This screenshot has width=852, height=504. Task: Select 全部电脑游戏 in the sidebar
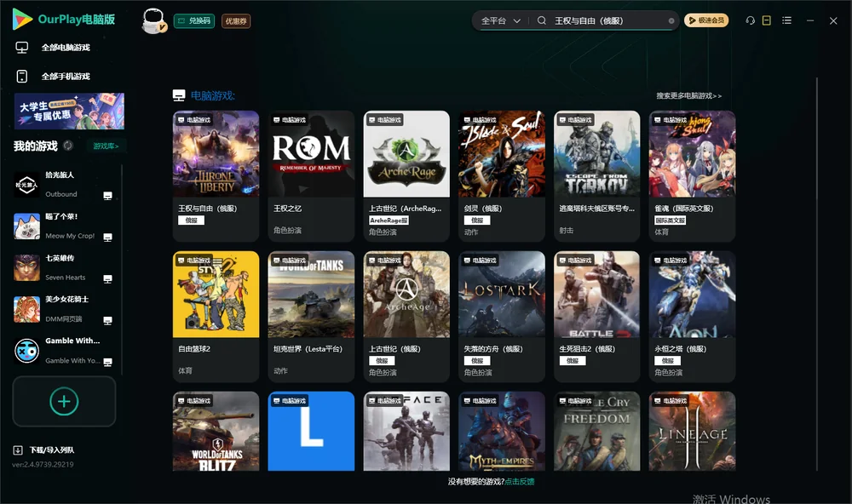(66, 48)
